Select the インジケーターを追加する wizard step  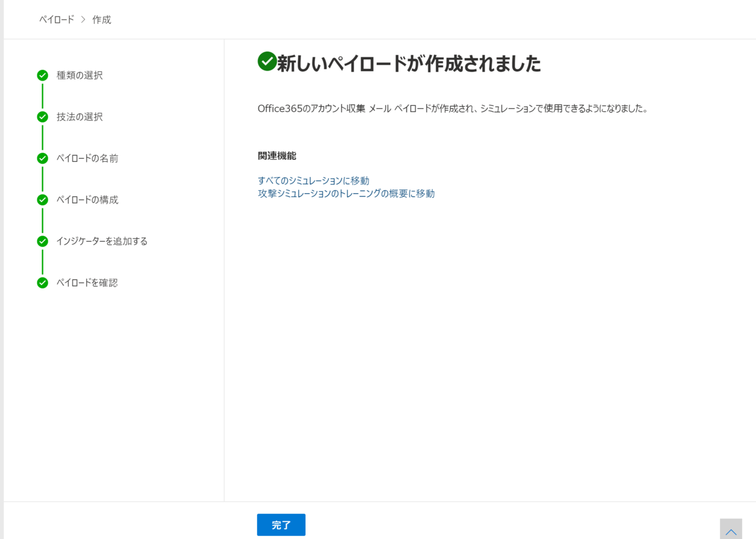click(x=101, y=241)
